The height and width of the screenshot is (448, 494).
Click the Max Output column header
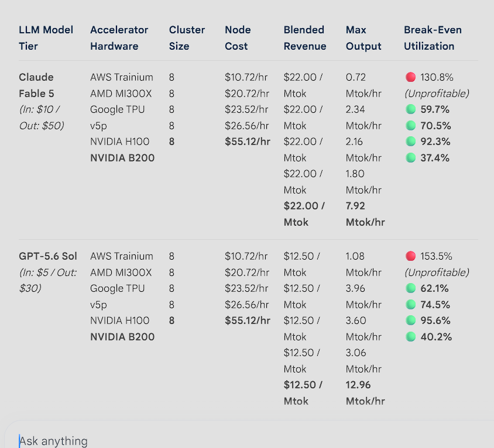pyautogui.click(x=363, y=38)
